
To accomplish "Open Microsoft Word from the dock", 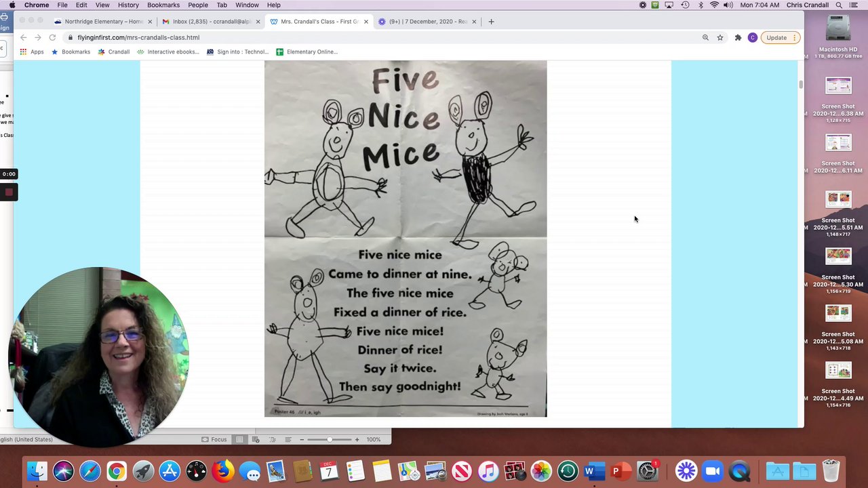I will pyautogui.click(x=594, y=470).
